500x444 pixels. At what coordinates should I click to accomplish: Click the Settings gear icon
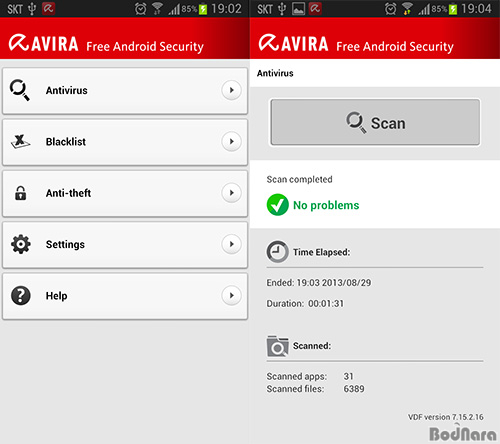pyautogui.click(x=21, y=244)
